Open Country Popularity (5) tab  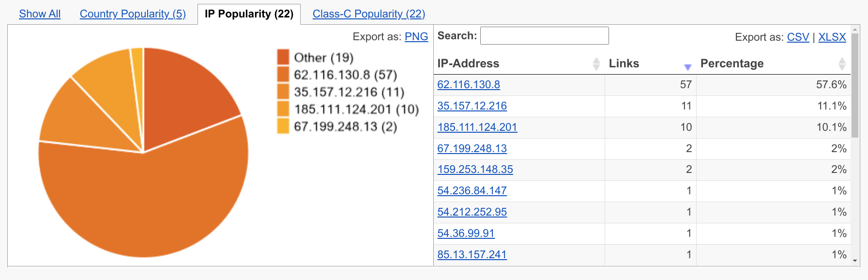pyautogui.click(x=133, y=14)
